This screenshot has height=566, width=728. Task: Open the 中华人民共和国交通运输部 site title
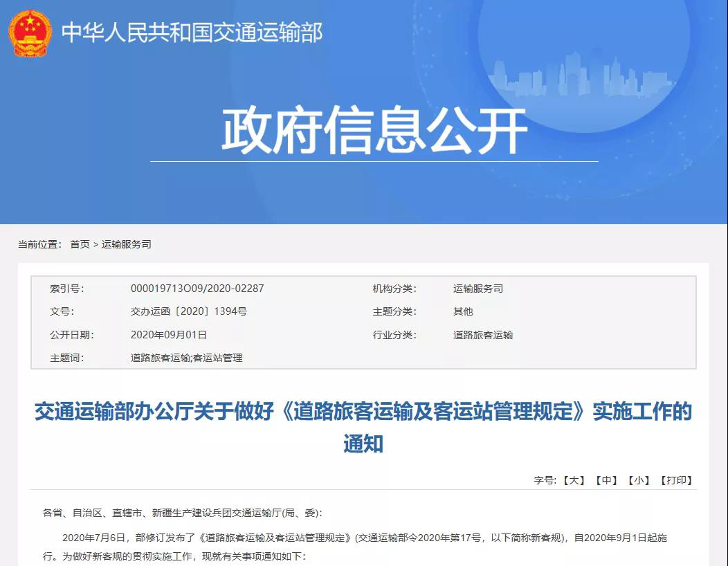click(192, 33)
